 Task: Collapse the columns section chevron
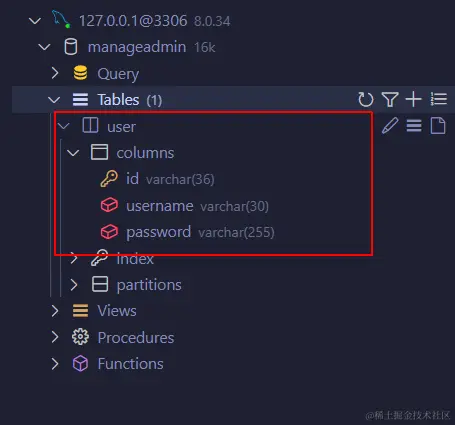pyautogui.click(x=73, y=153)
